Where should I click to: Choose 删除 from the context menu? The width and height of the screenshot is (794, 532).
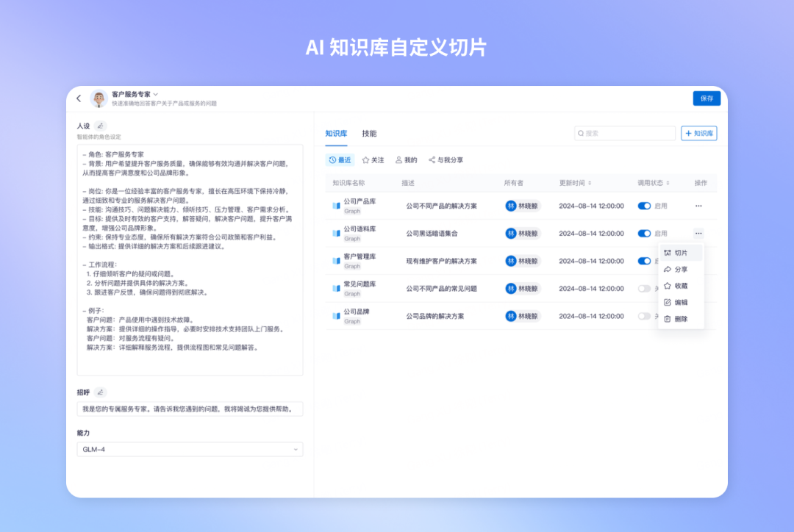681,319
